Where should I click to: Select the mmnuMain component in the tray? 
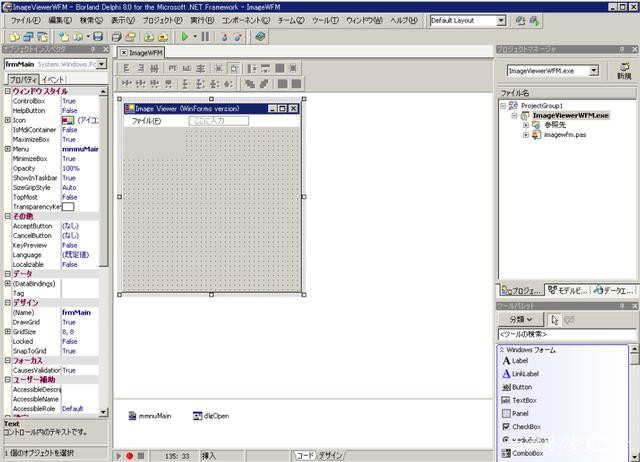click(150, 416)
